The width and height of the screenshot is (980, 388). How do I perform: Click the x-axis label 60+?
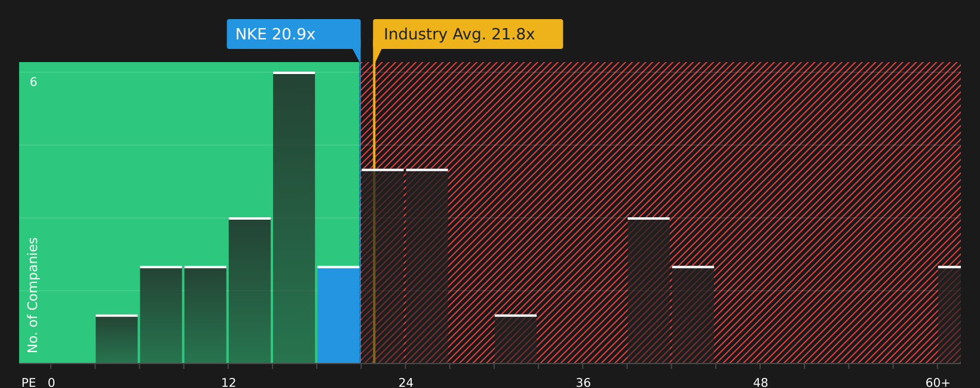click(x=938, y=383)
